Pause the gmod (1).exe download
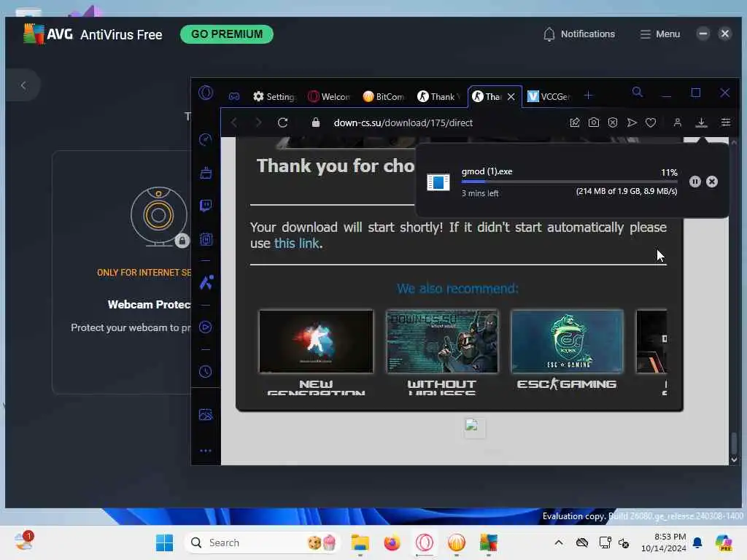The width and height of the screenshot is (747, 560). click(695, 182)
